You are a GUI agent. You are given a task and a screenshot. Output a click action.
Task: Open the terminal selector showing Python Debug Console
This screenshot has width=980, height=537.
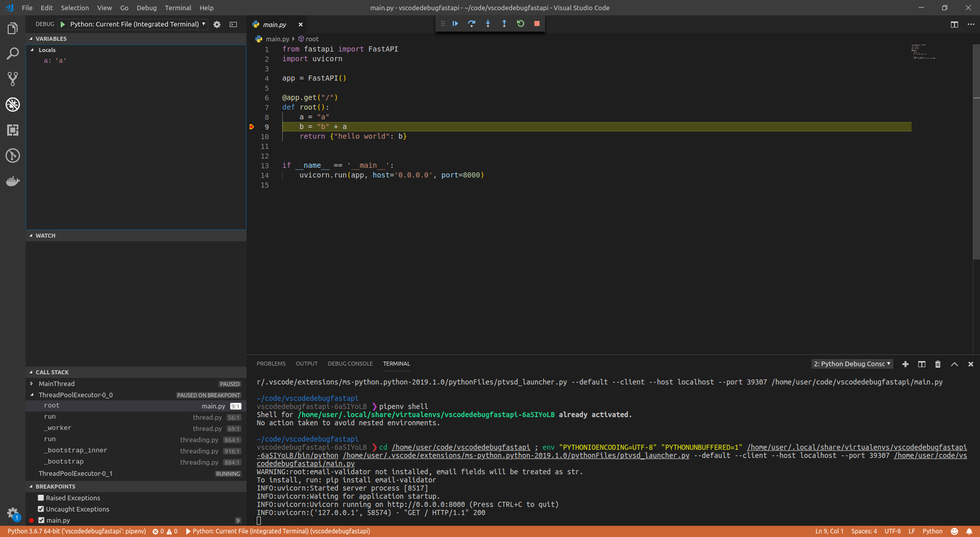(851, 364)
